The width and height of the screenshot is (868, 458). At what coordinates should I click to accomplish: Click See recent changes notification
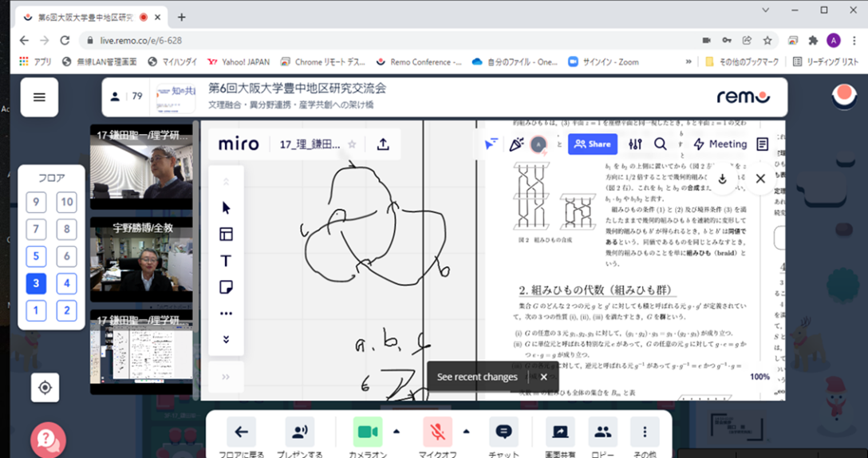(x=477, y=377)
